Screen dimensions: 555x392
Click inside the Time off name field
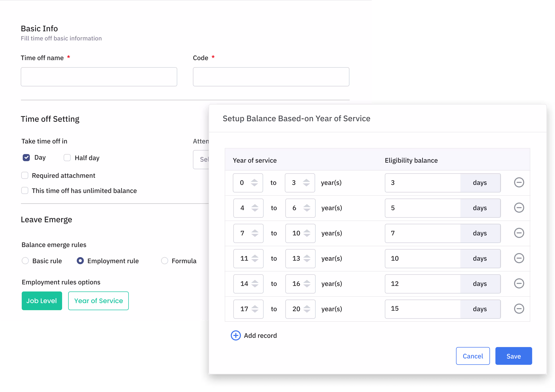pyautogui.click(x=99, y=77)
